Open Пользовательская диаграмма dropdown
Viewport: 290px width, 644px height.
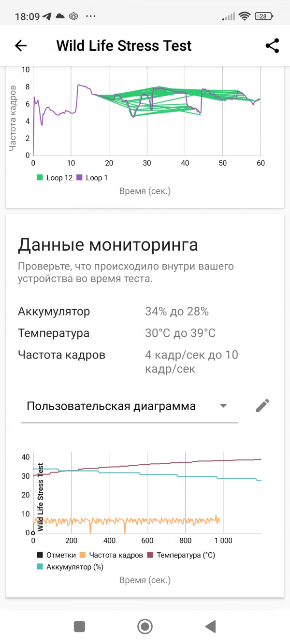coord(129,406)
